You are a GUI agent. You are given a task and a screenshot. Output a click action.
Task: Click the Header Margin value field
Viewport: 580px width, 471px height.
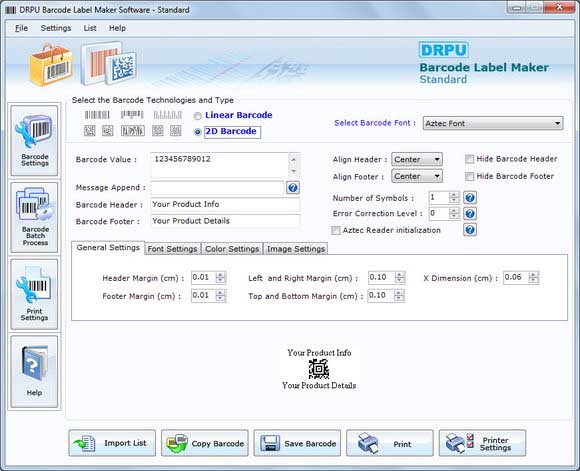203,277
